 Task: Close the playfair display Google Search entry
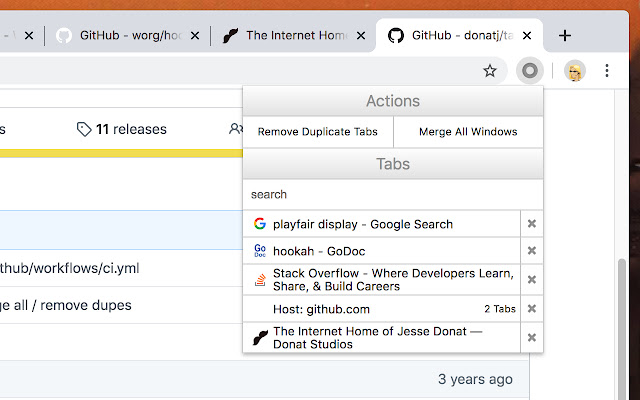[x=532, y=224]
